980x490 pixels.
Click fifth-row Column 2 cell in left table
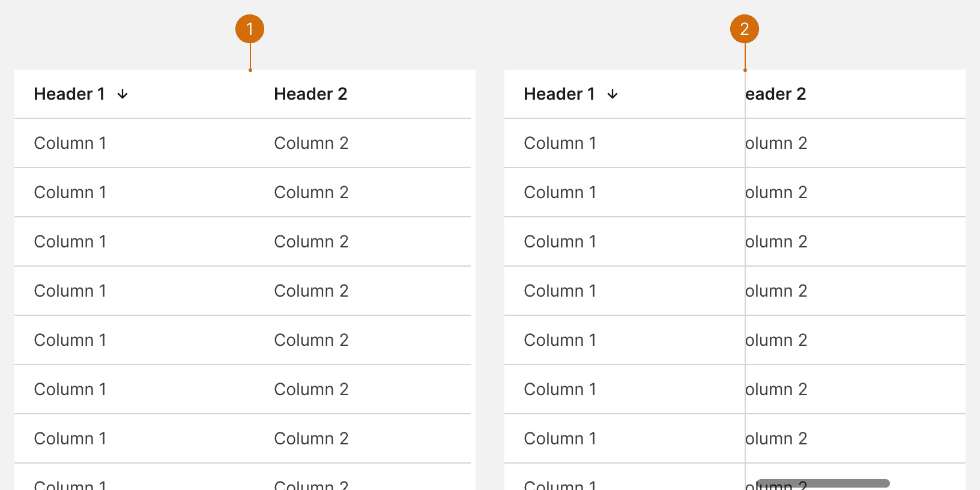(311, 340)
